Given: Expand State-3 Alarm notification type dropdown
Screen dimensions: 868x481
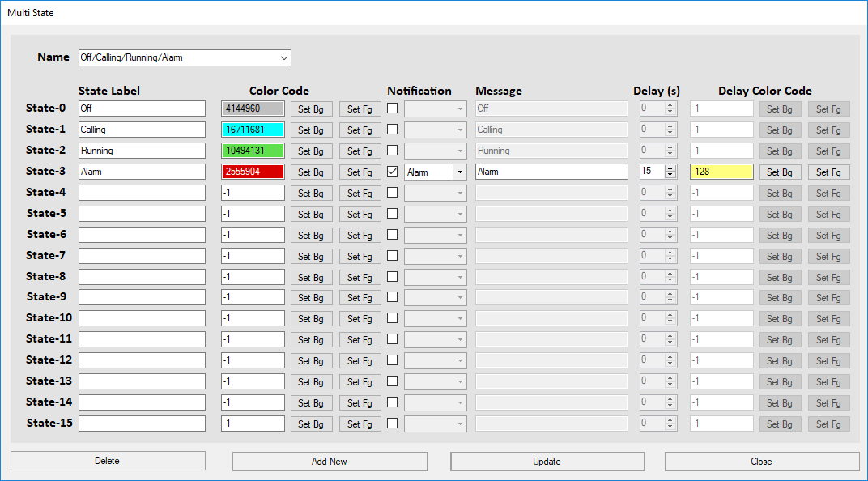Looking at the screenshot, I should click(x=460, y=172).
